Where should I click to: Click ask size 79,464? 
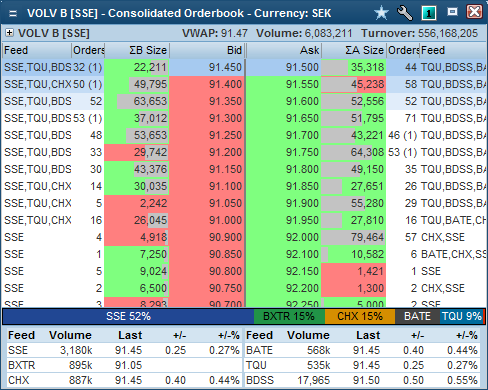point(354,237)
